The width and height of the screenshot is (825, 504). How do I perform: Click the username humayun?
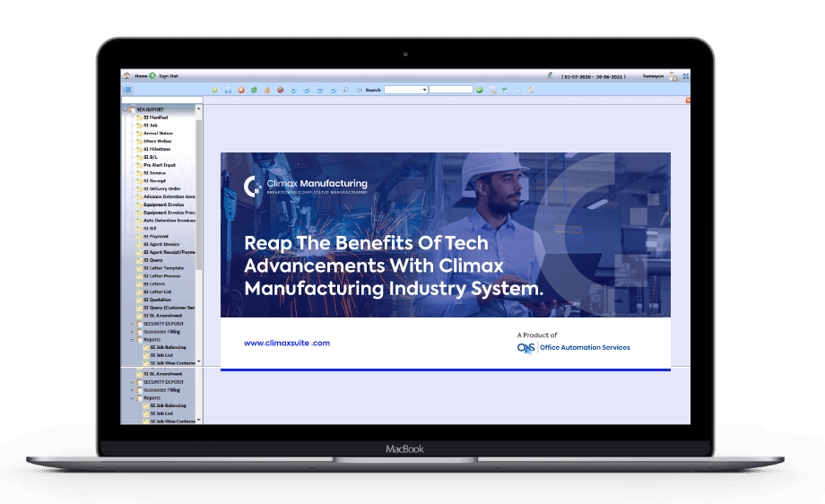coord(653,76)
